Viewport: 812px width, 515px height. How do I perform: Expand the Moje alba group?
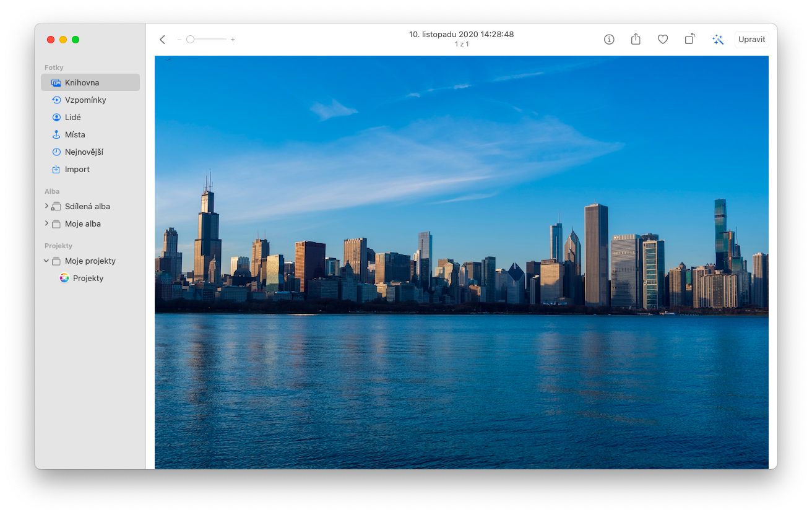click(x=46, y=223)
